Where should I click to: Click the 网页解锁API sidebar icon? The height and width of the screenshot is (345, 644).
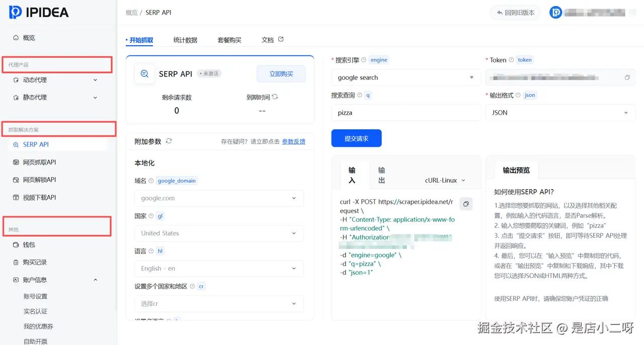coord(16,180)
